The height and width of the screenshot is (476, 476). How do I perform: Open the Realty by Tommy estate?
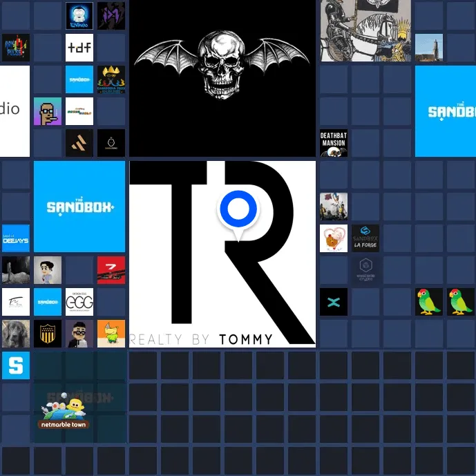click(x=222, y=254)
